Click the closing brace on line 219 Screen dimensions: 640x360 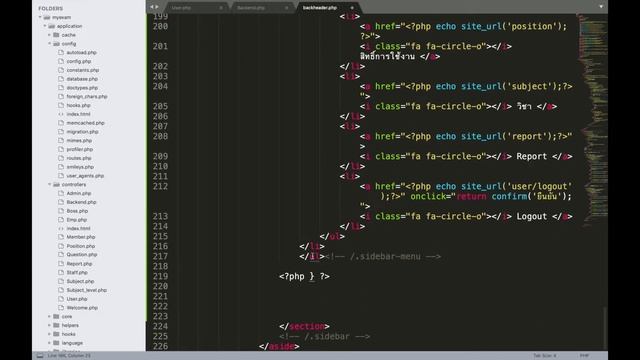pyautogui.click(x=311, y=276)
